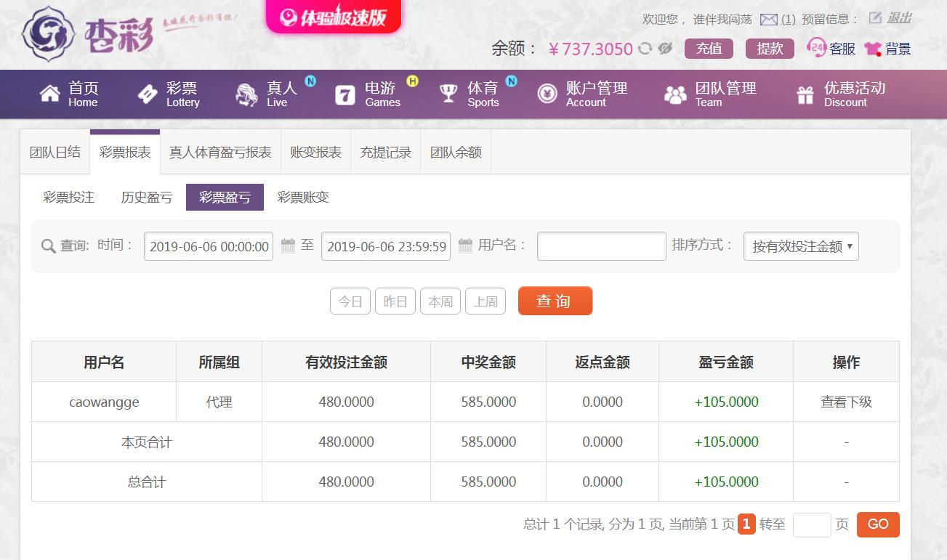Click the 中奖金额 column header
This screenshot has height=560, width=947.
coord(488,362)
